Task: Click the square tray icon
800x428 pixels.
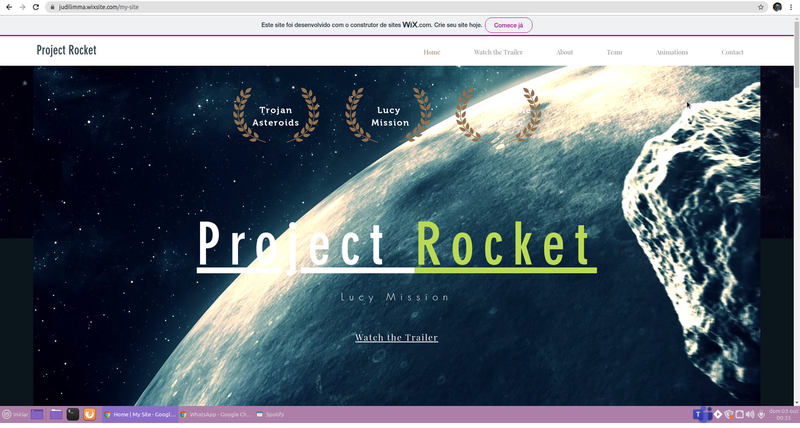Action: [x=739, y=414]
